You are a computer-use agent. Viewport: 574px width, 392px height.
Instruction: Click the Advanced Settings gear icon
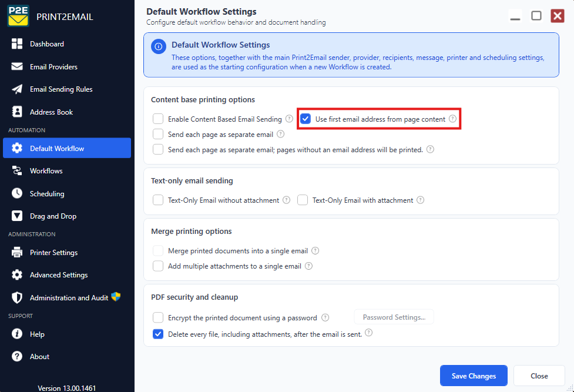click(x=17, y=274)
